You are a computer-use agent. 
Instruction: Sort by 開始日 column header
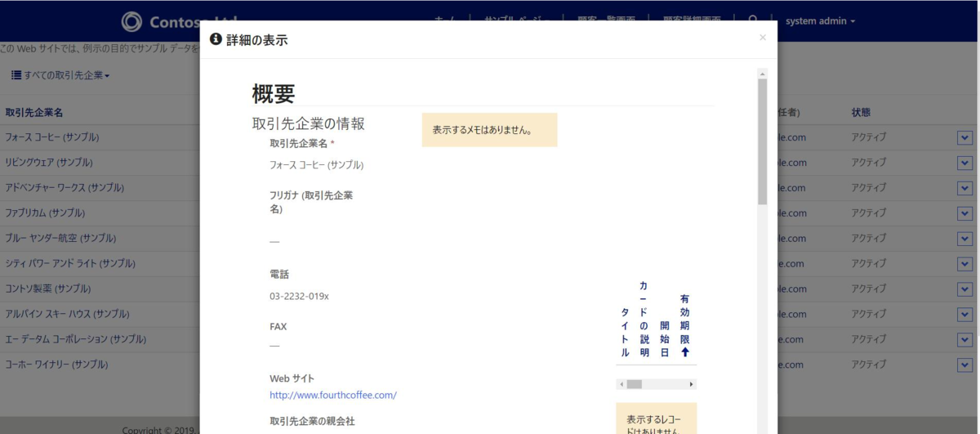[x=665, y=338]
